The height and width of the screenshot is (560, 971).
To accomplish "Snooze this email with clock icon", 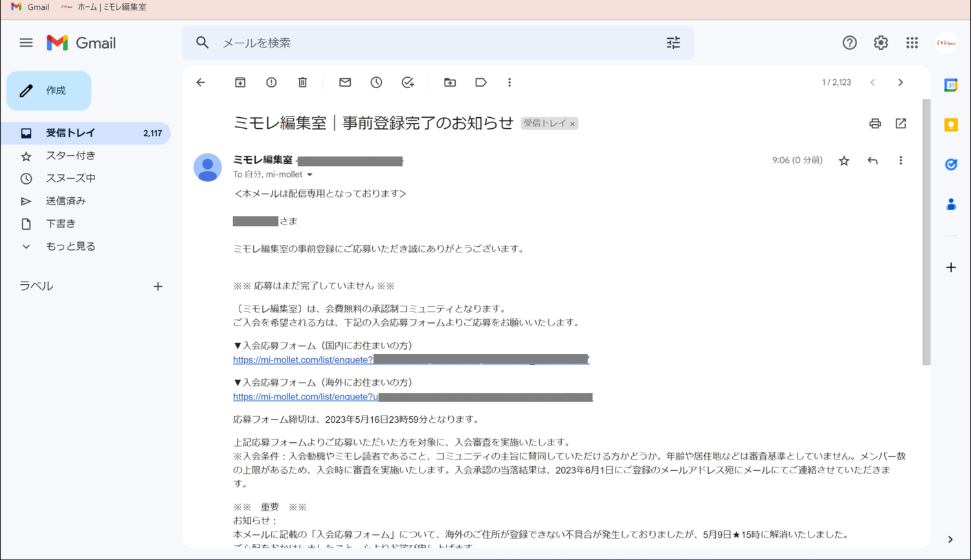I will (376, 82).
